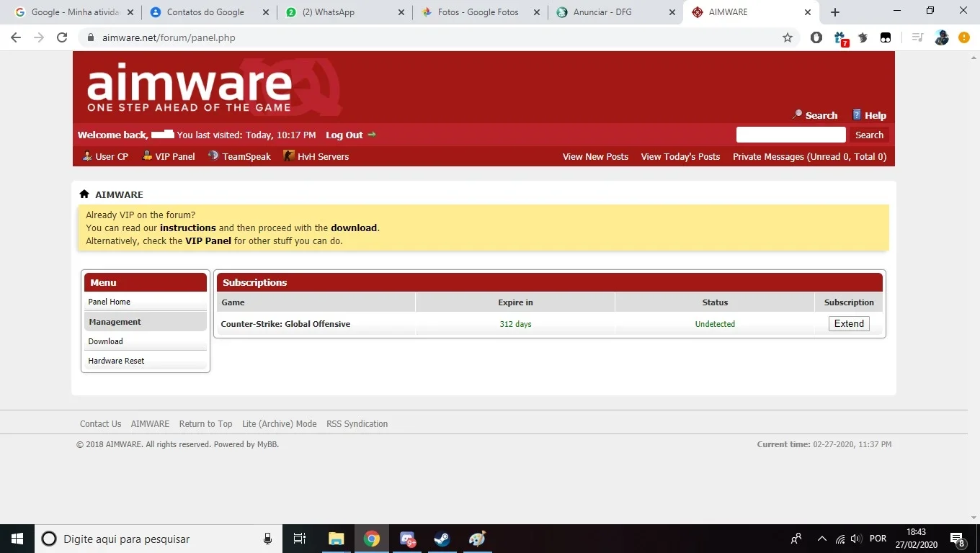This screenshot has width=980, height=553.
Task: Click the VIP Panel link in yellow notice
Action: [x=208, y=240]
